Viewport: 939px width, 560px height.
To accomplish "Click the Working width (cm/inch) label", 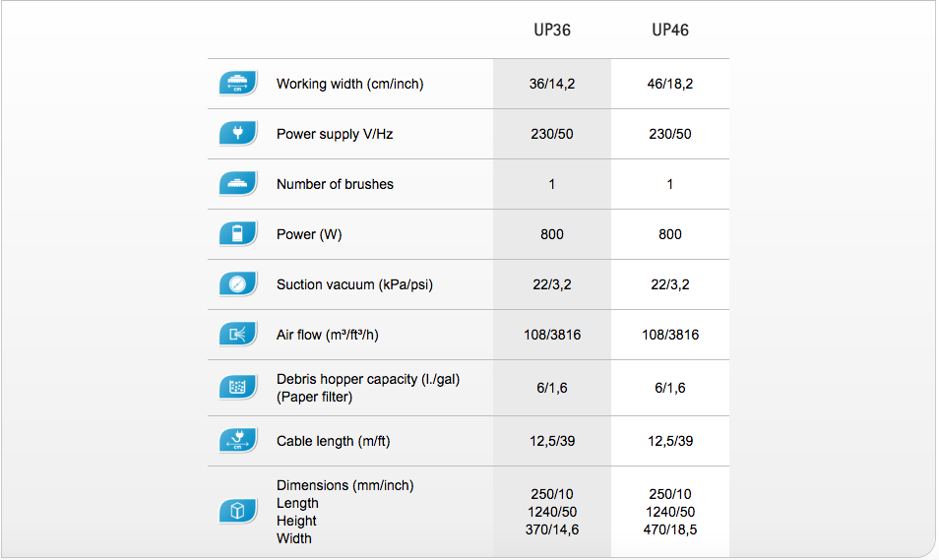I will pyautogui.click(x=349, y=84).
